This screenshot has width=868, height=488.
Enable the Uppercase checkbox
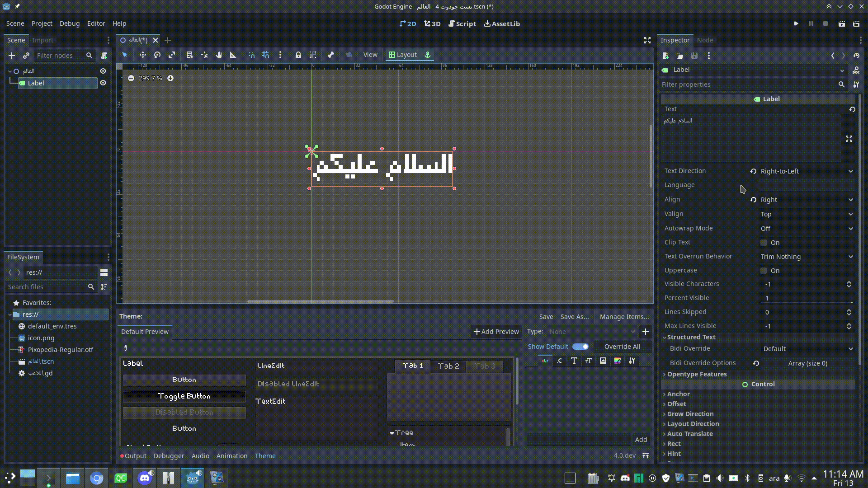coord(764,271)
